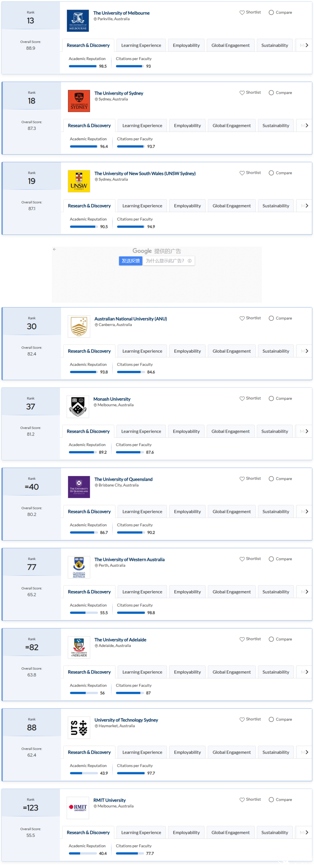Expand more tabs arrow for UTS
Image resolution: width=314 pixels, height=868 pixels.
(x=307, y=752)
